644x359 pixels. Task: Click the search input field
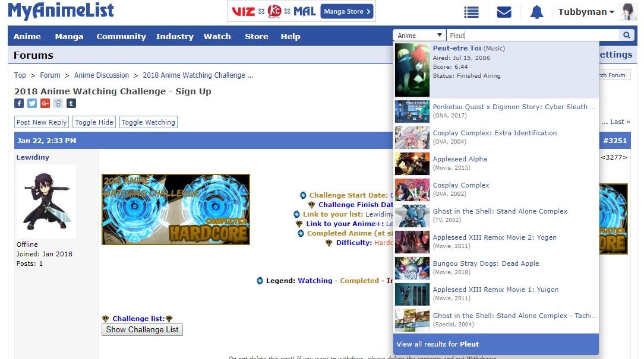click(533, 35)
